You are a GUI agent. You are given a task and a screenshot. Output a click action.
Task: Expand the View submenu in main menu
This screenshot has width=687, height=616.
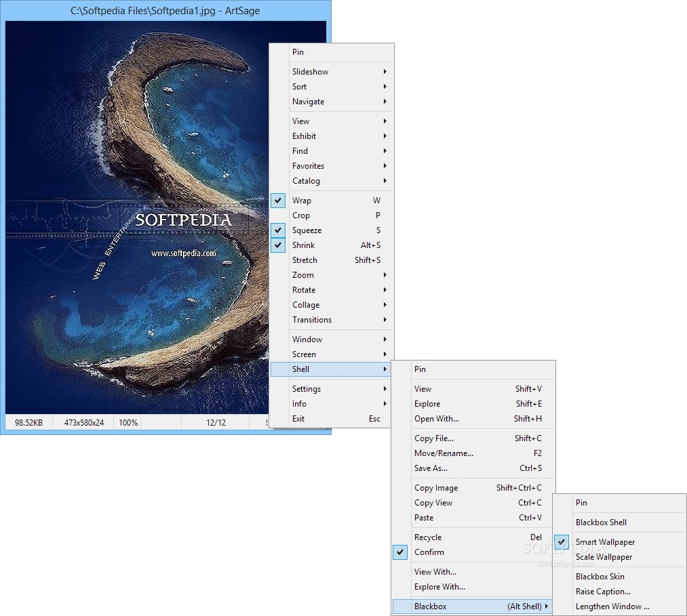[331, 121]
